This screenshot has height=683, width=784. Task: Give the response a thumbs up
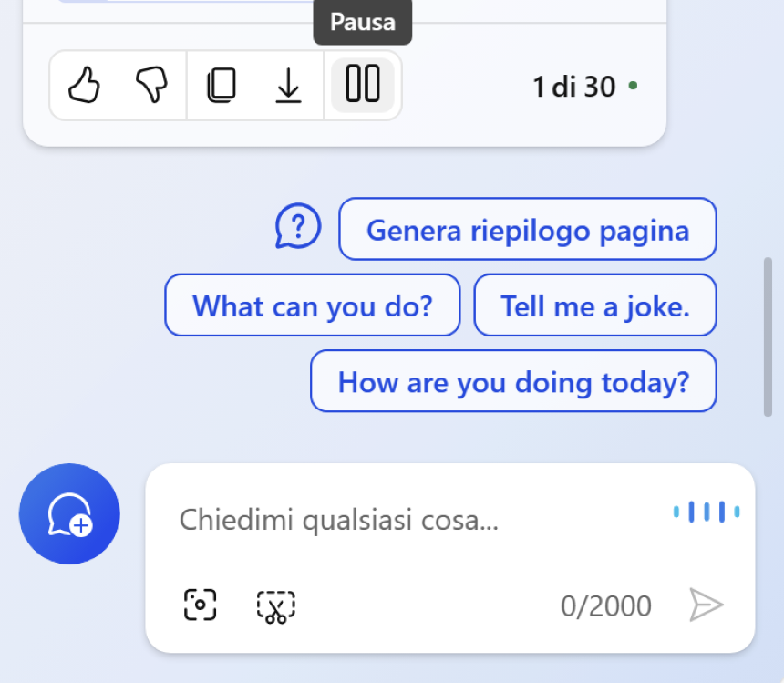click(84, 85)
